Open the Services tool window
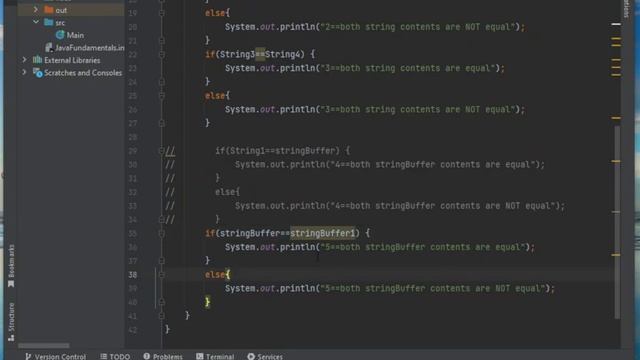640x360 pixels. (x=265, y=356)
